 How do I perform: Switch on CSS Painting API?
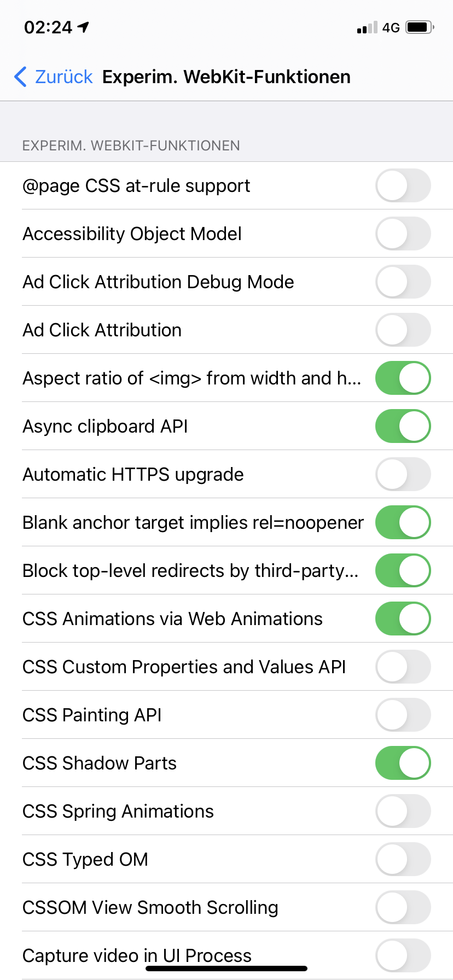click(403, 715)
